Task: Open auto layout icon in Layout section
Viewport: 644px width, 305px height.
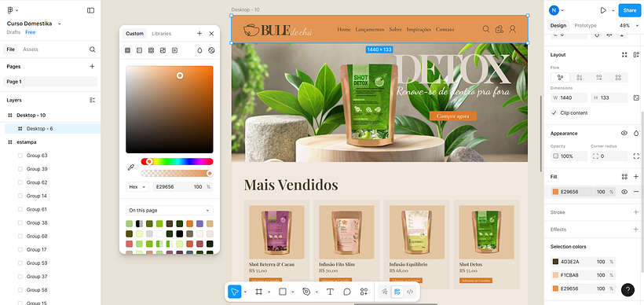Action: (x=636, y=55)
